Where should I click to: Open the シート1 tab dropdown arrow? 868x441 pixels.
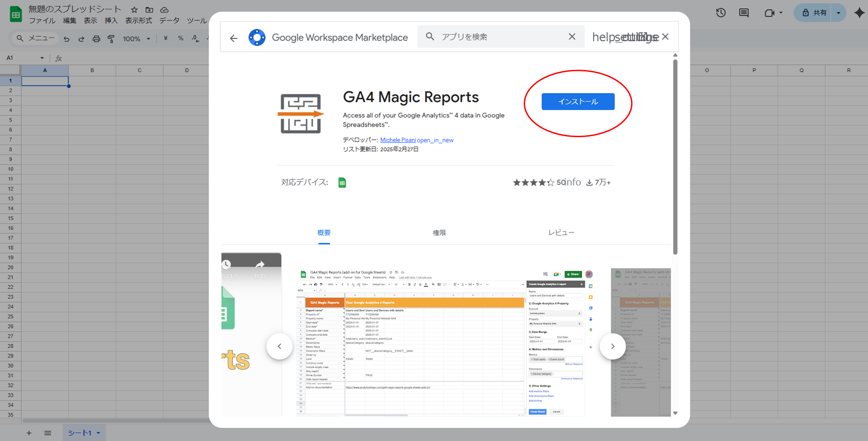[x=98, y=433]
